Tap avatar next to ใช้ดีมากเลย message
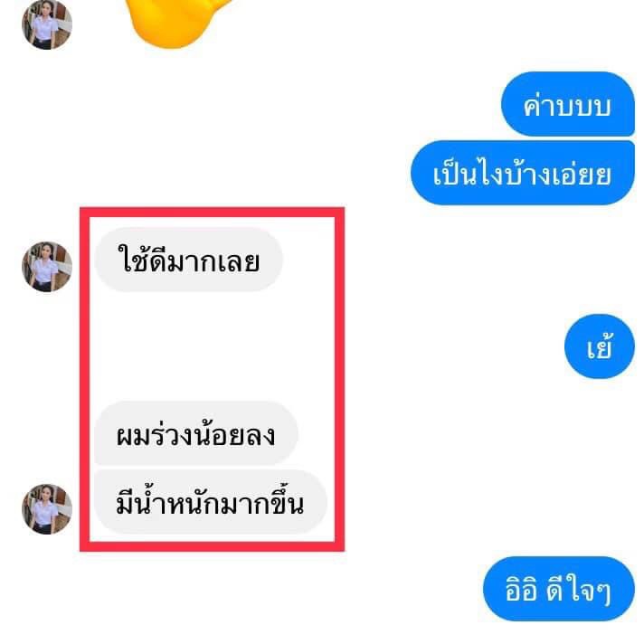This screenshot has width=644, height=644. pos(47,267)
